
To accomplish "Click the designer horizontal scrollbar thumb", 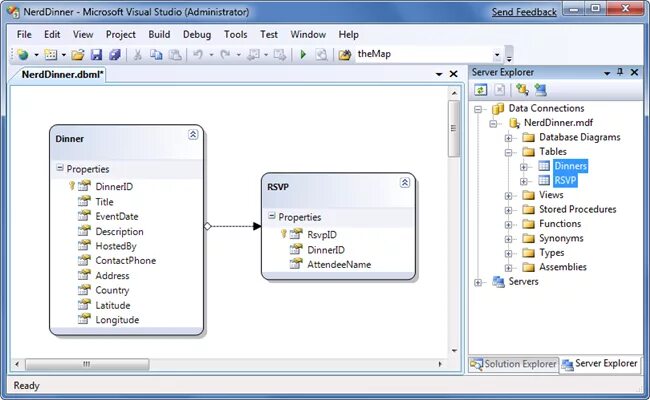I will tap(87, 364).
